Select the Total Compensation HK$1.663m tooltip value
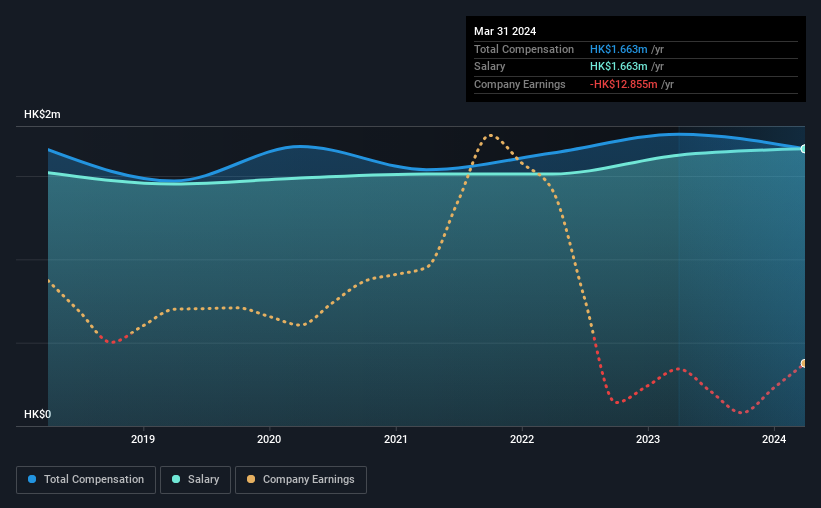Viewport: 821px width, 508px height. [x=626, y=49]
